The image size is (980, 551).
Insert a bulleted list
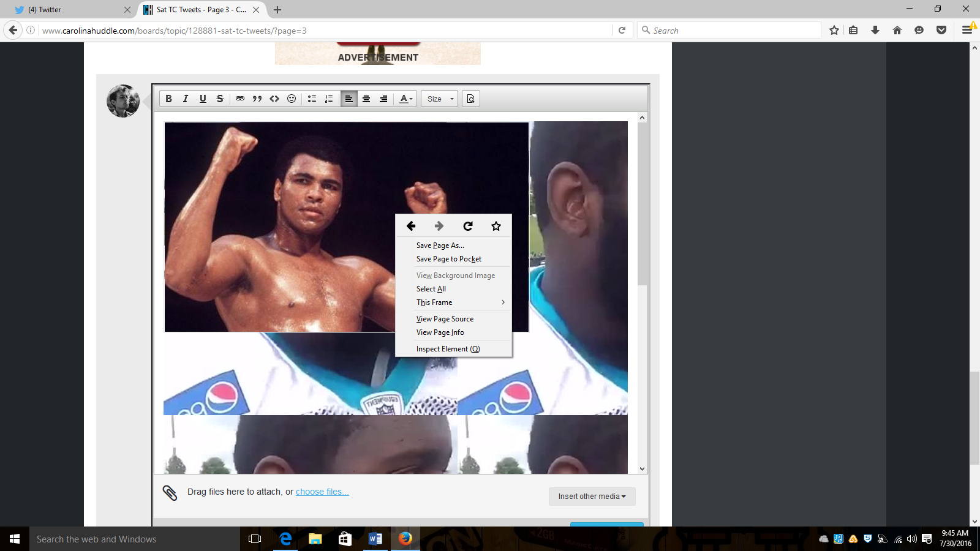(x=312, y=99)
